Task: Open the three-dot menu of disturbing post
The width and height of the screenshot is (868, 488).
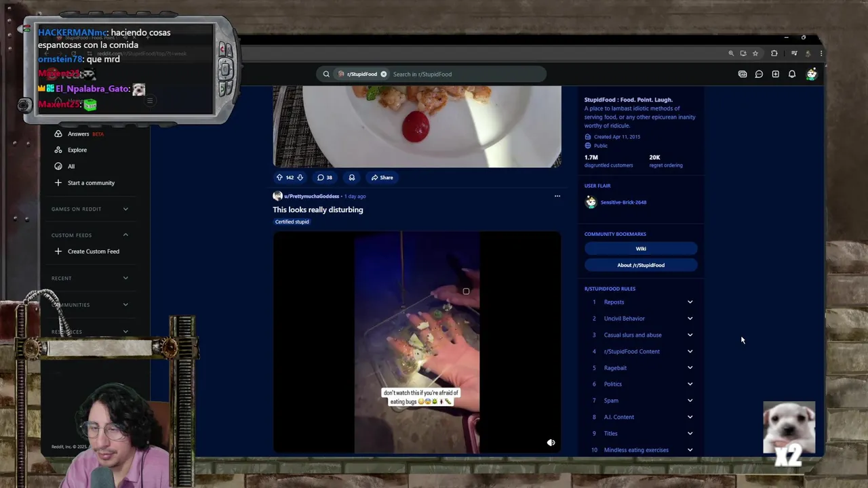Action: pos(557,196)
